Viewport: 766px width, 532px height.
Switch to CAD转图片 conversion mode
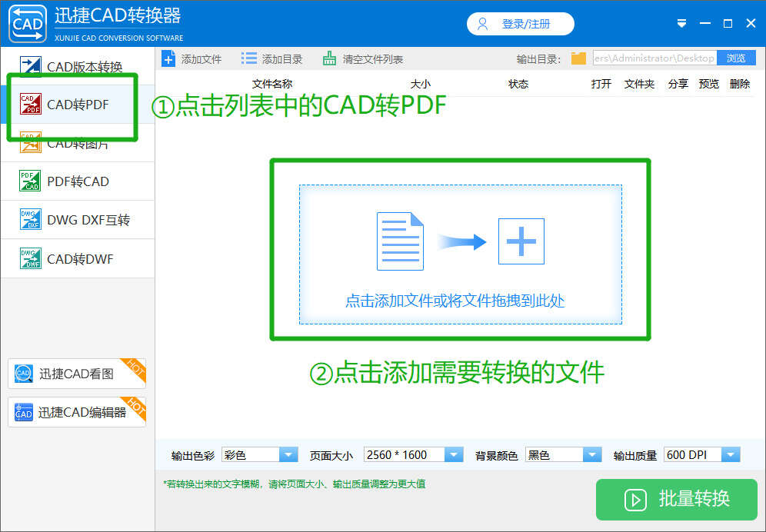pyautogui.click(x=77, y=143)
